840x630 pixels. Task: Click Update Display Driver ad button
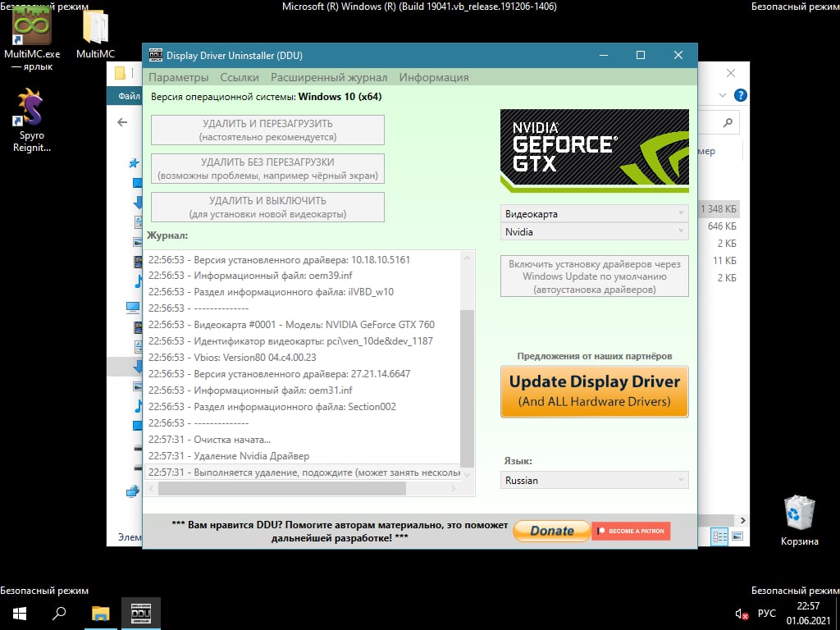click(594, 391)
